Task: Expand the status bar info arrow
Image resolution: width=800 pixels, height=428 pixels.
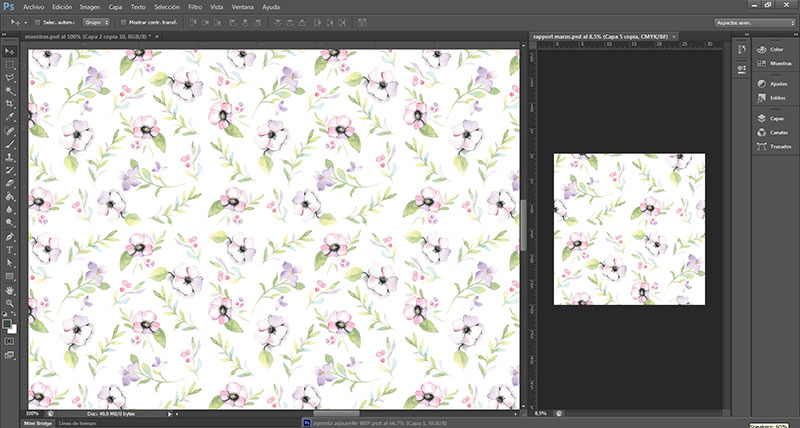Action: point(170,414)
